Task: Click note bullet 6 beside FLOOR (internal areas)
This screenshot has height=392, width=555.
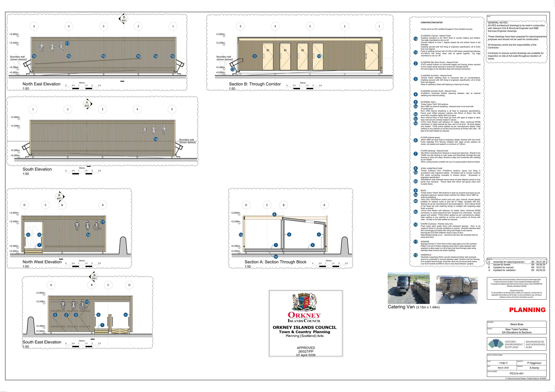Action: tap(416, 140)
